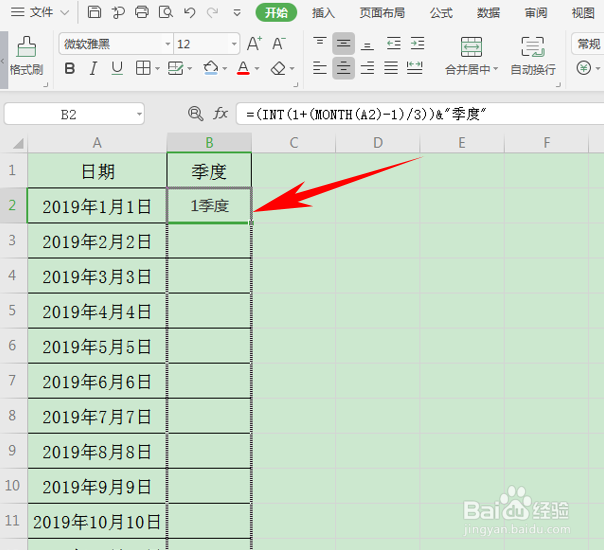Click distributed alignment icon
Image resolution: width=604 pixels, height=550 pixels.
(x=415, y=68)
